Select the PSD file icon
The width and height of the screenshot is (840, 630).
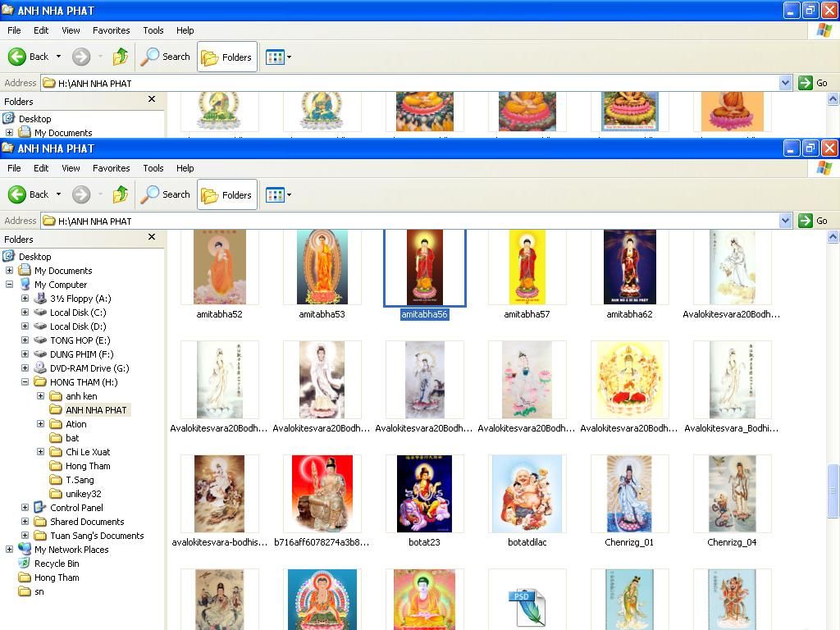point(527,608)
